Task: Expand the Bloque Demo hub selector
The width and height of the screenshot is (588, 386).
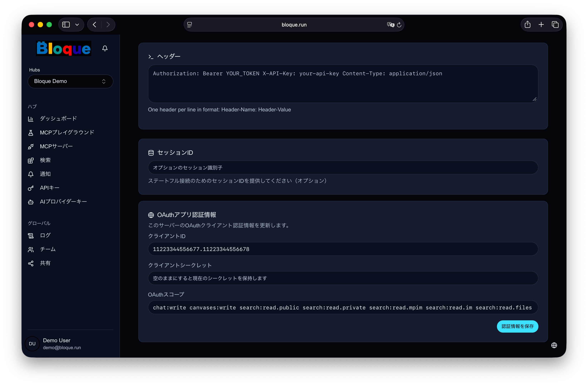Action: coord(70,81)
